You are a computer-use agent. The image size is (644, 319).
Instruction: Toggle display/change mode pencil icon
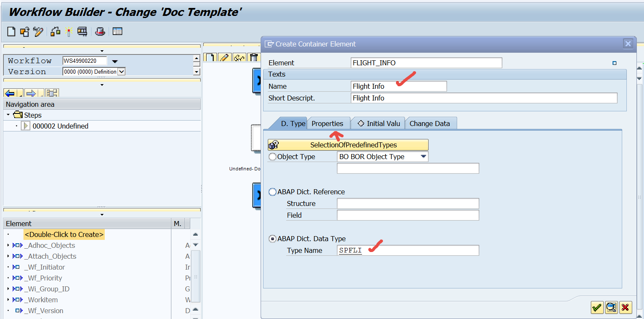click(x=38, y=31)
